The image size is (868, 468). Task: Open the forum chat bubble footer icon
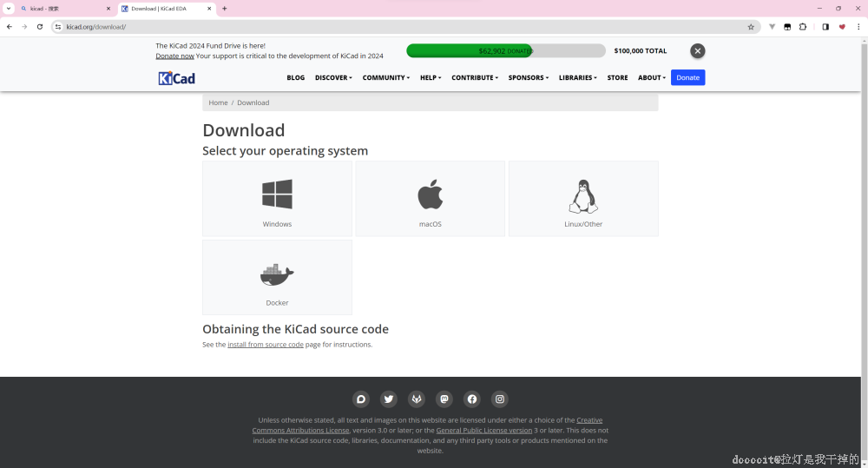361,399
